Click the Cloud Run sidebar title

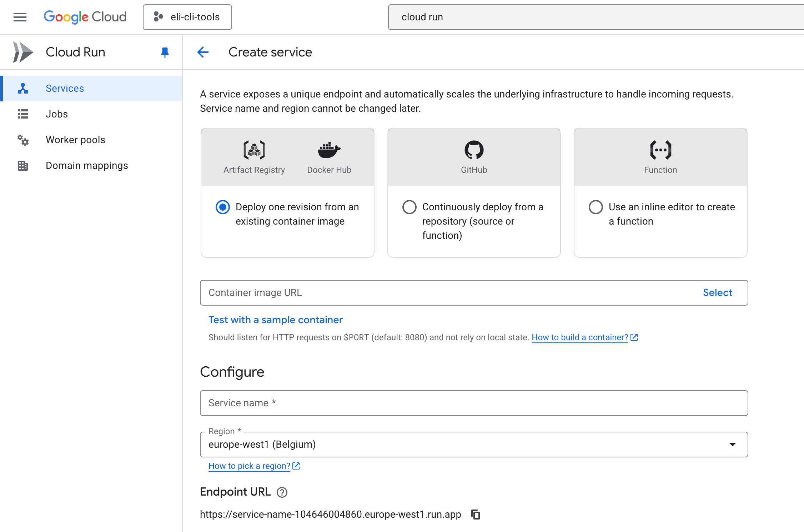[x=75, y=52]
